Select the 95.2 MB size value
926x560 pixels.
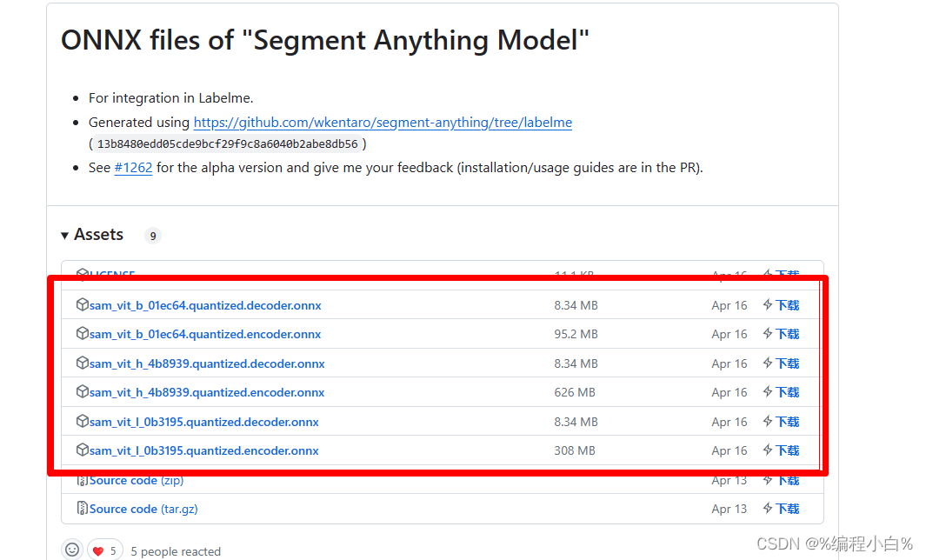click(576, 334)
